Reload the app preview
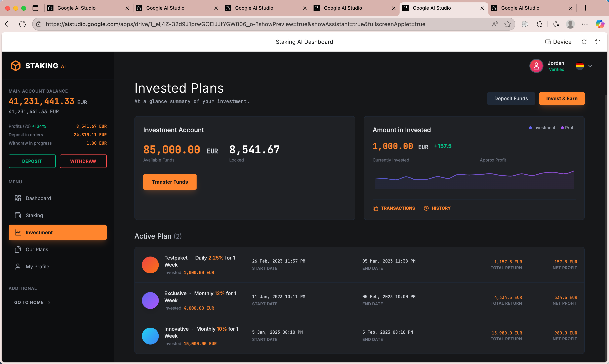609x364 pixels. (x=584, y=42)
